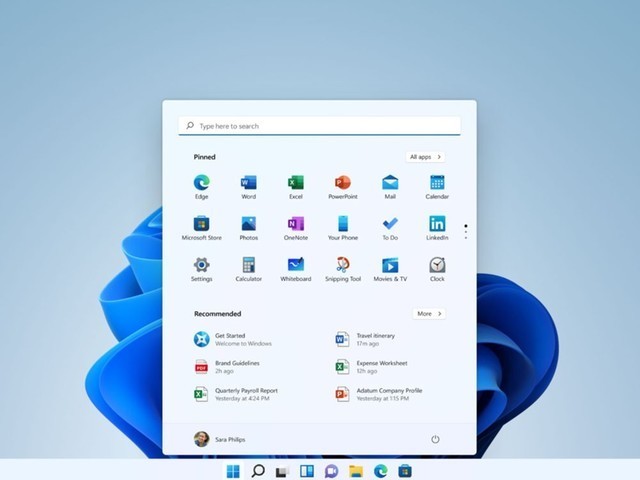The image size is (640, 480).
Task: Open Microsoft Store in pinned apps
Action: coord(202,228)
